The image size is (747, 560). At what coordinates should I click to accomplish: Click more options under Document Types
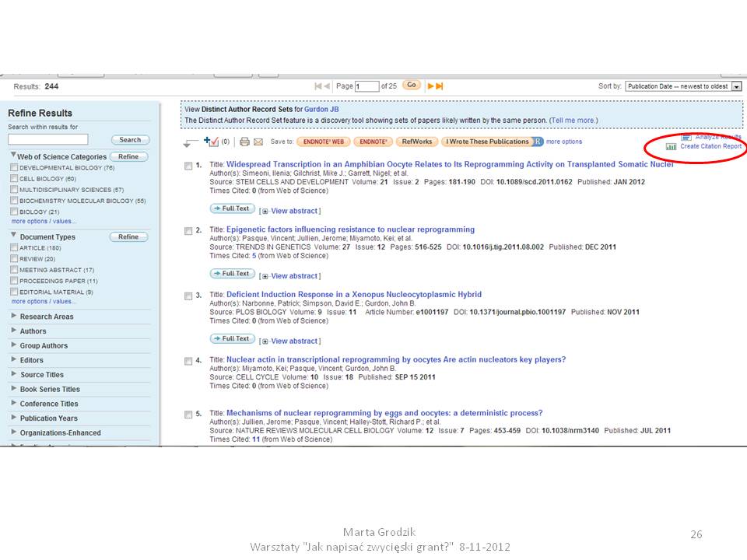click(x=44, y=302)
